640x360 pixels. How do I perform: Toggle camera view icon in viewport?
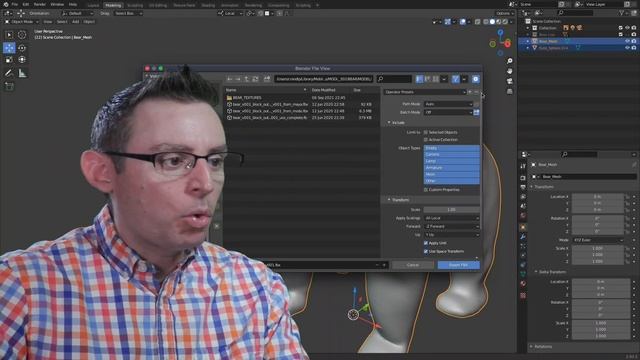pos(509,81)
